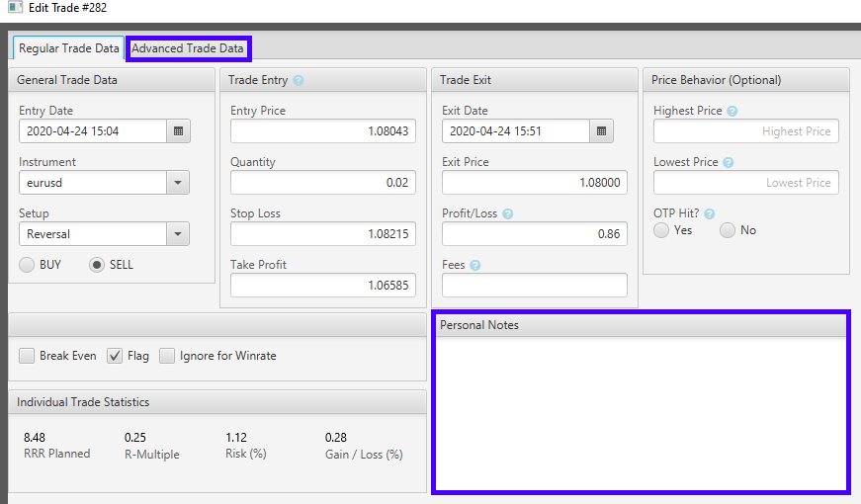Click the 0.25 R-Multiple value
861x504 pixels.
coord(135,438)
